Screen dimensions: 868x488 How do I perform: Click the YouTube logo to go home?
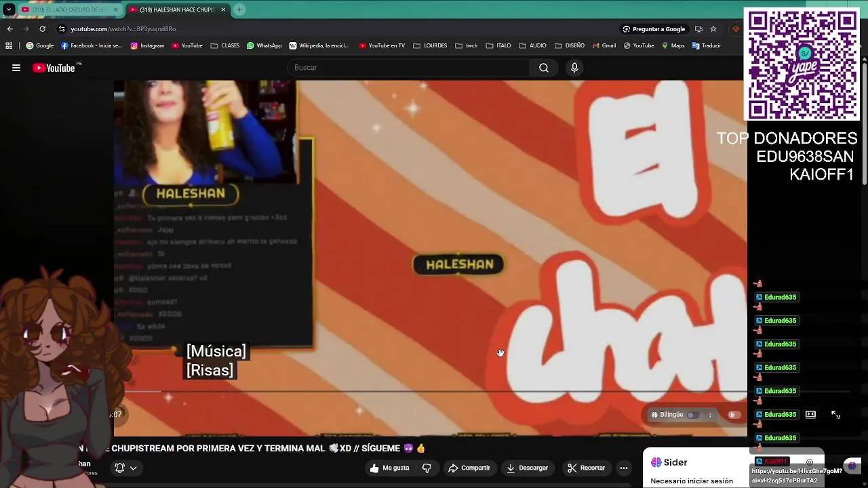click(x=54, y=68)
